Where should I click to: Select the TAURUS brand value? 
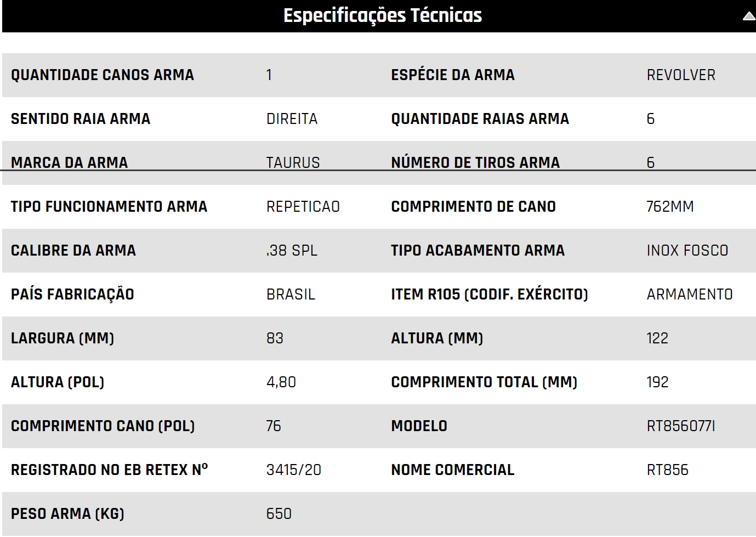click(293, 163)
